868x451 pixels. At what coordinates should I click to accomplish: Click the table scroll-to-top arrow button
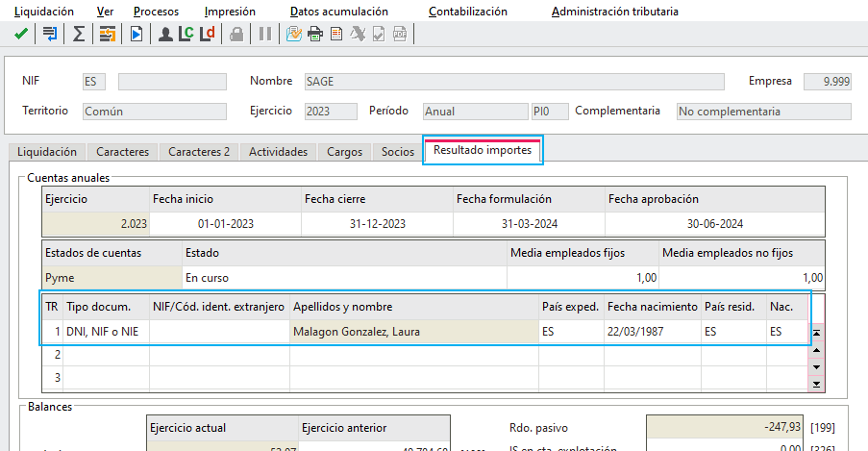816,333
